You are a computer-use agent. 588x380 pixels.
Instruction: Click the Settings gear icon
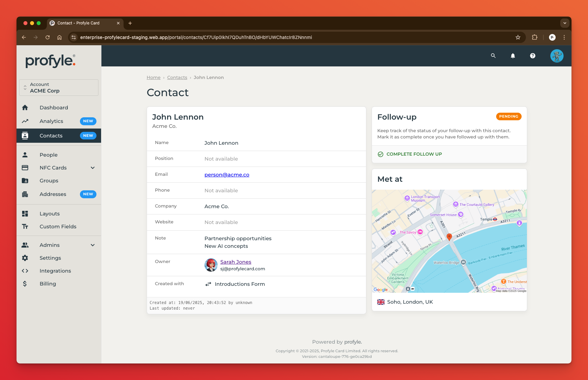point(25,258)
